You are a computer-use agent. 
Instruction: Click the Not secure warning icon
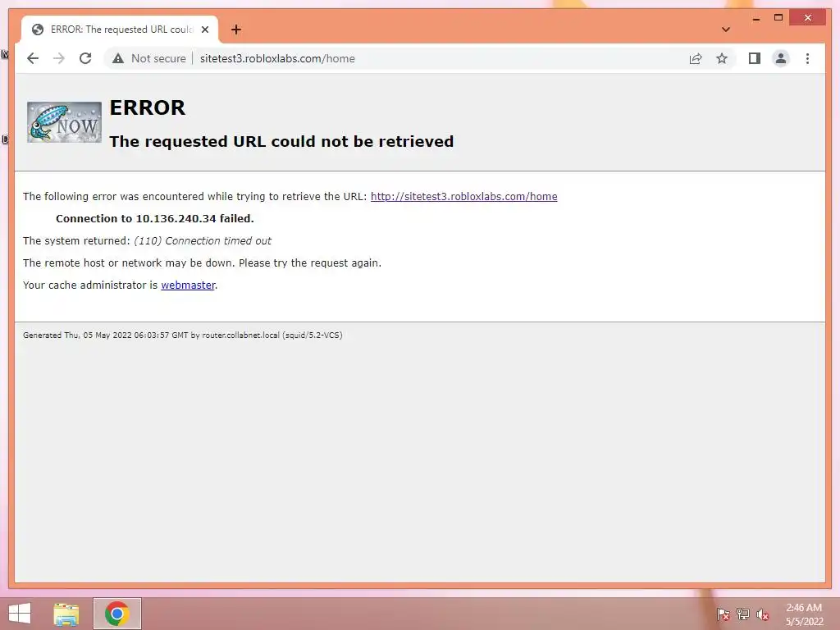coord(118,58)
